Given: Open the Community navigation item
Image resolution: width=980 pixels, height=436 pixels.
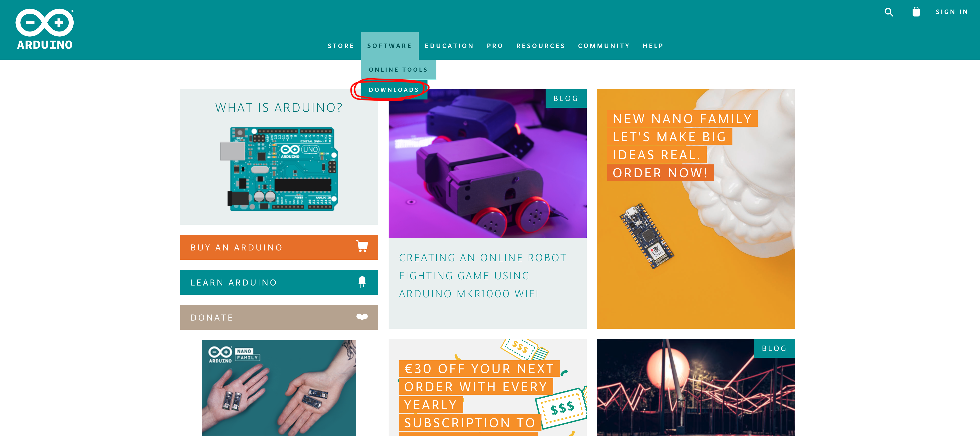Looking at the screenshot, I should pos(604,46).
